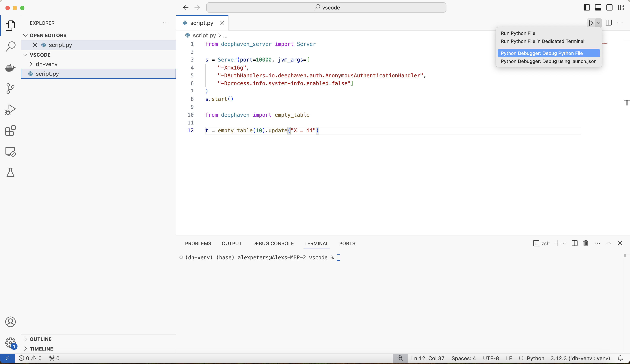630x364 pixels.
Task: Click the notifications bell in status bar
Action: pos(620,358)
